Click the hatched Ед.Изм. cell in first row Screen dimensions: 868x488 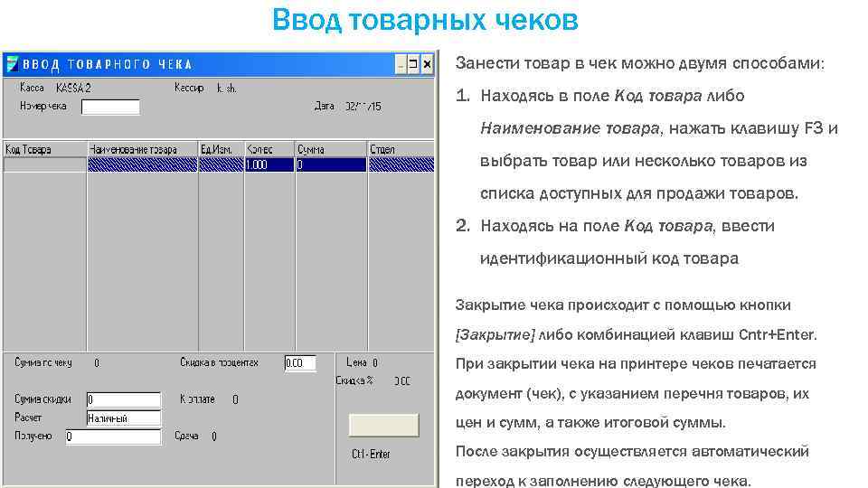221,164
